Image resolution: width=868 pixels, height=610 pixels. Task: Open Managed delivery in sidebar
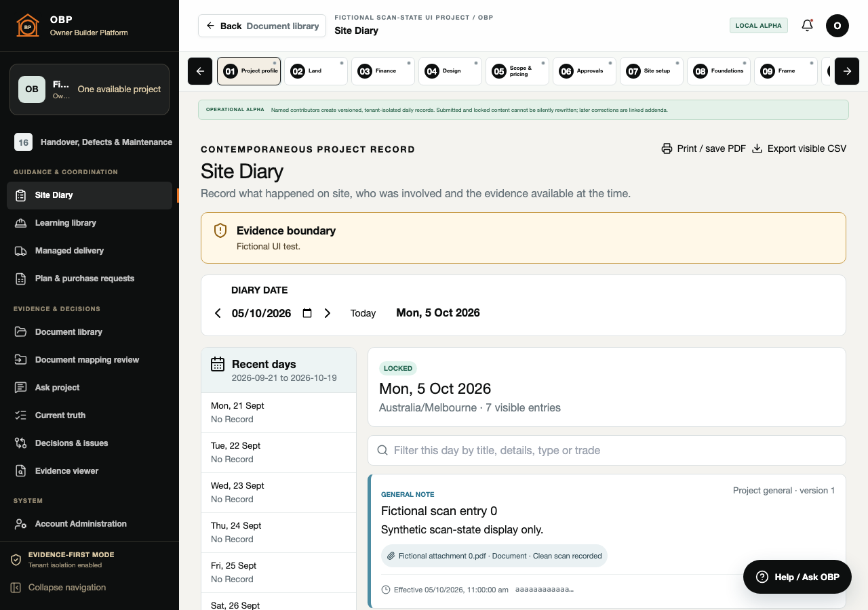point(90,251)
